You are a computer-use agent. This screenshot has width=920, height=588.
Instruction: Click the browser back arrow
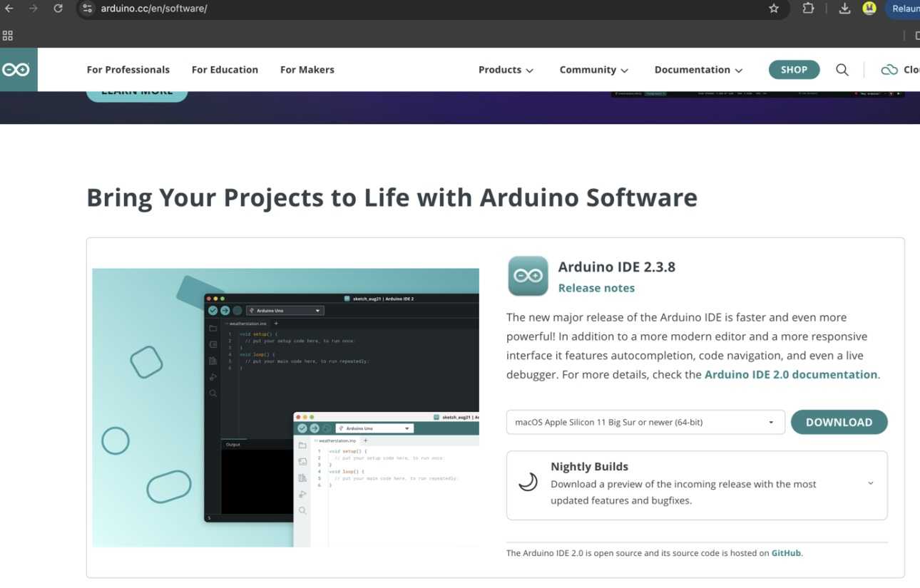tap(9, 9)
